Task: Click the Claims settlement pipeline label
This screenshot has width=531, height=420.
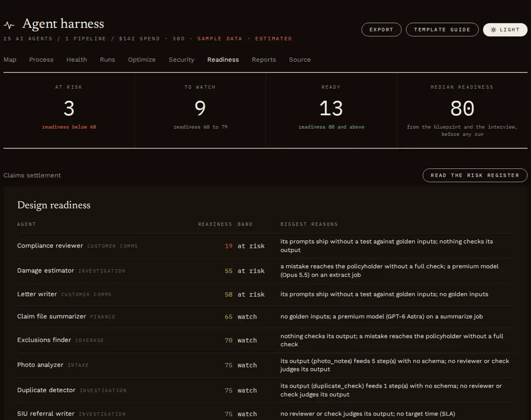Action: coord(32,176)
